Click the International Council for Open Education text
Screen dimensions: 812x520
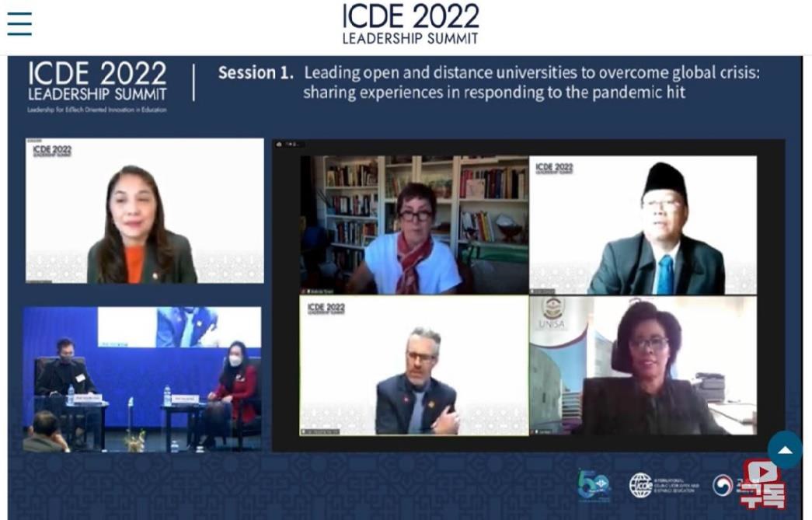676,486
